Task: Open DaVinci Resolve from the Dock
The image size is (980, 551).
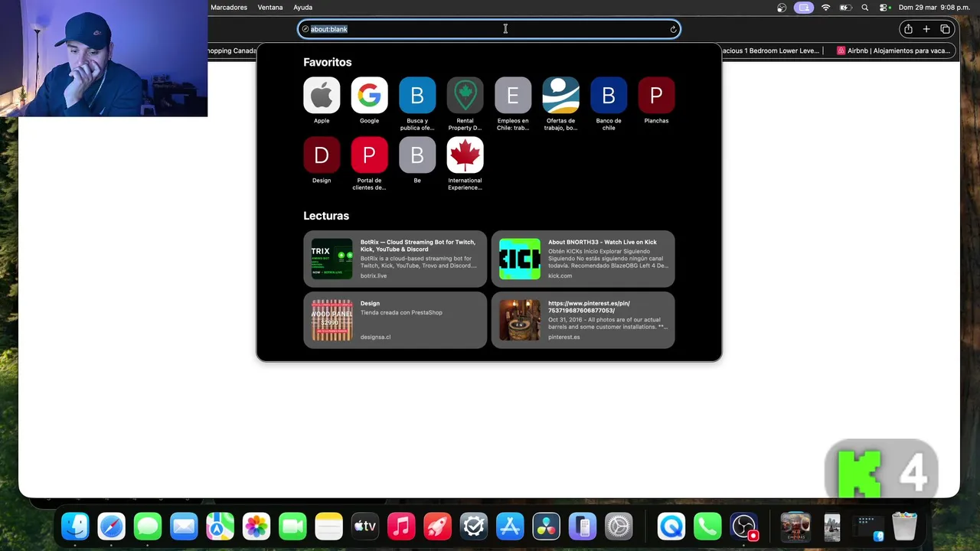Action: [x=546, y=527]
